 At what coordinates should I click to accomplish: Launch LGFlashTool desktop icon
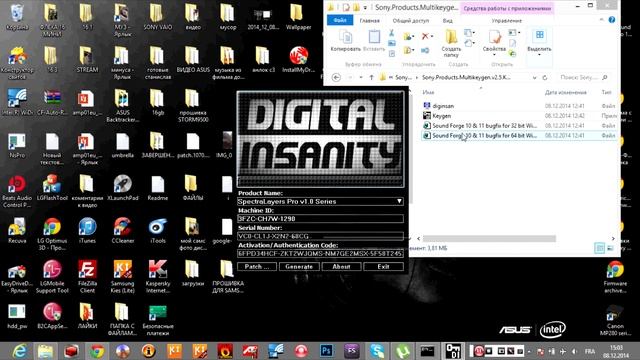(x=52, y=188)
